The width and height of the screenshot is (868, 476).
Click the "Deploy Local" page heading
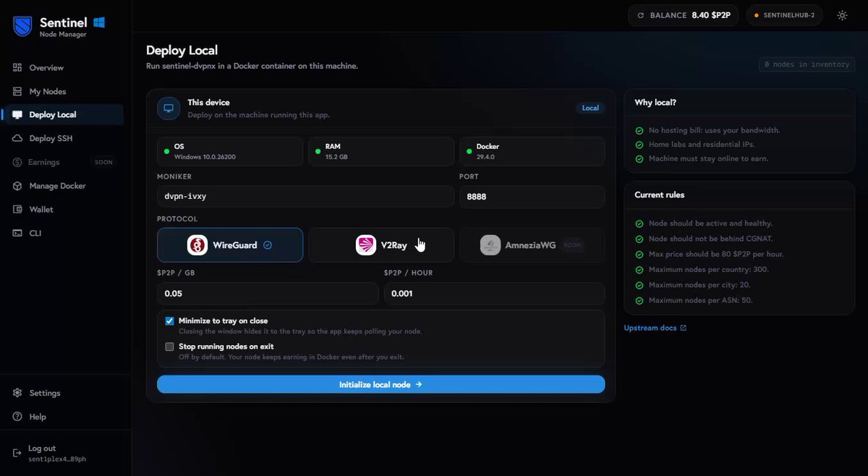[x=182, y=51]
